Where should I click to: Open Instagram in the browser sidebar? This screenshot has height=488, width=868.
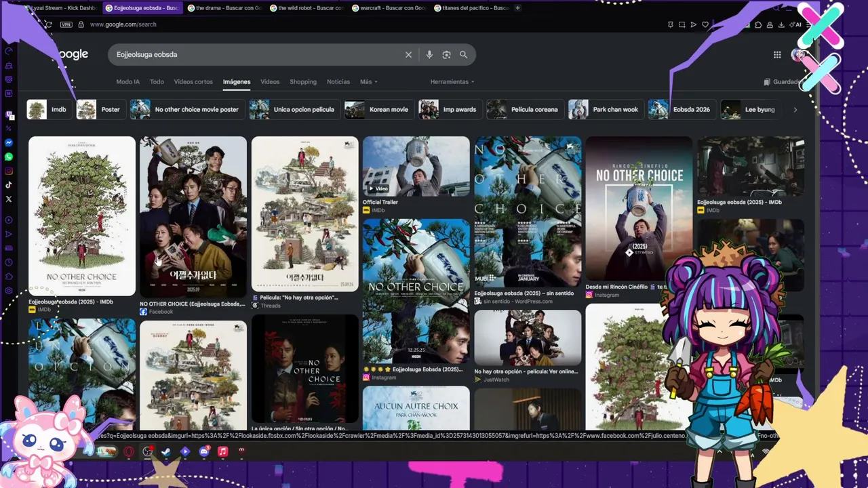9,171
